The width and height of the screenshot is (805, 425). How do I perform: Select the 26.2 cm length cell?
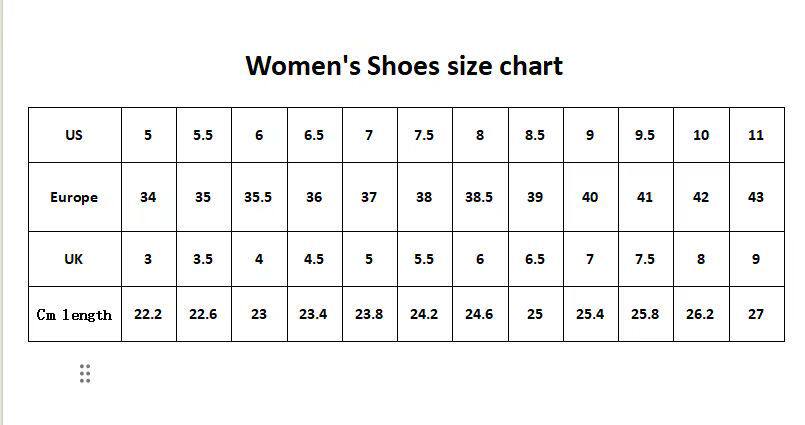pos(701,314)
